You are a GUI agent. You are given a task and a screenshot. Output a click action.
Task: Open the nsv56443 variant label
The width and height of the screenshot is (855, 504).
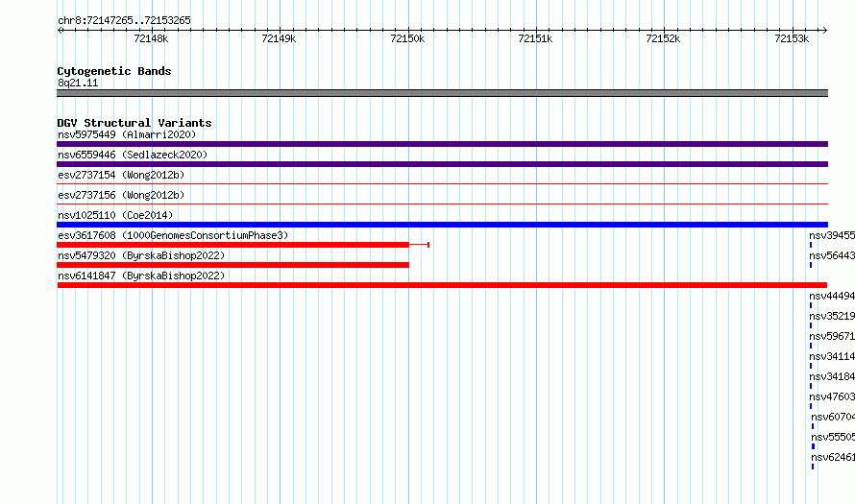[832, 255]
